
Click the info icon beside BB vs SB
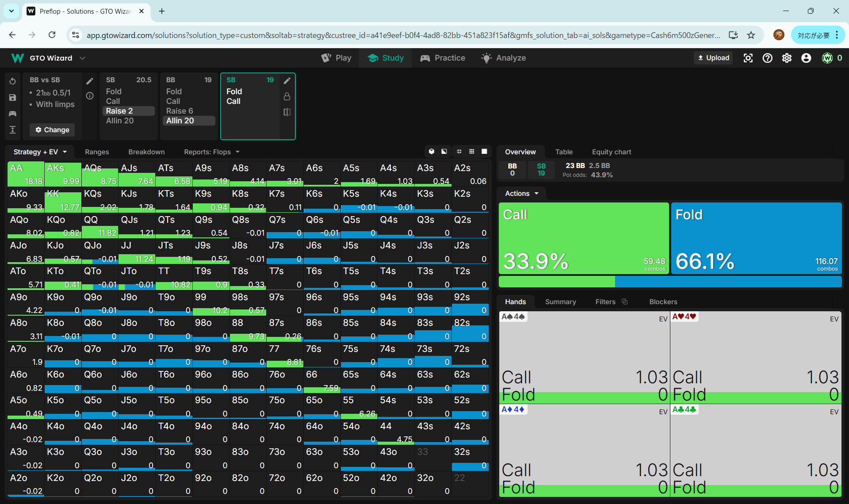click(90, 96)
